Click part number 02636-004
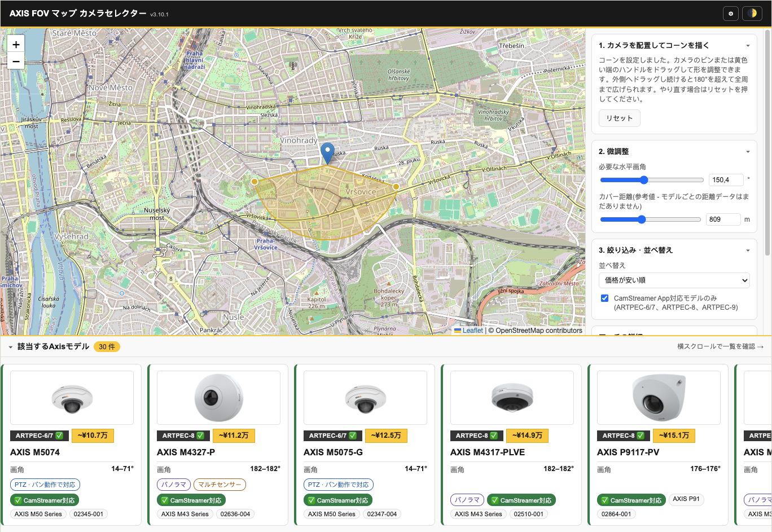The image size is (772, 532). click(235, 514)
